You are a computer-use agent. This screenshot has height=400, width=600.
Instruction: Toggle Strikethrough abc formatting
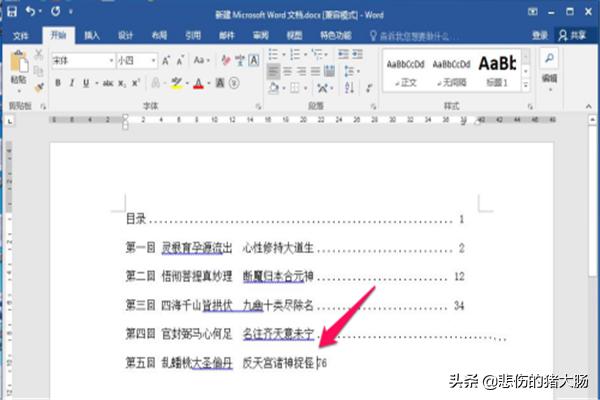point(108,83)
